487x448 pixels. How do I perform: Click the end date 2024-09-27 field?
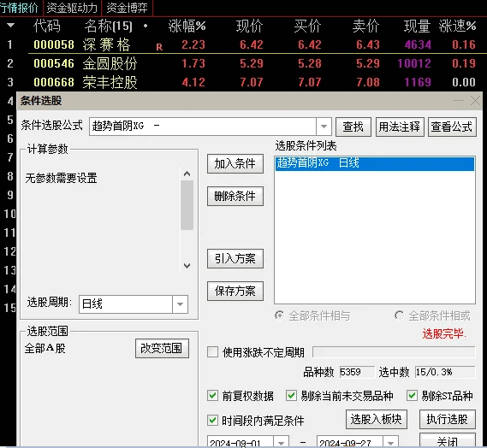click(x=350, y=442)
